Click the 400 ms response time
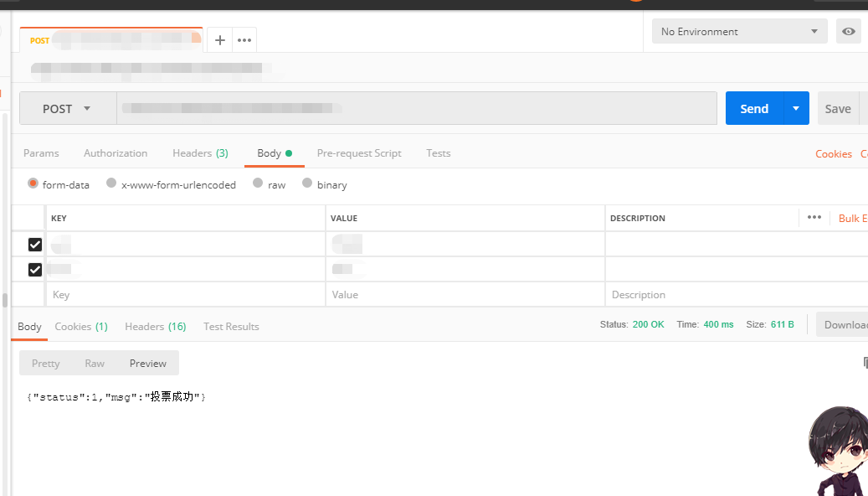Image resolution: width=868 pixels, height=496 pixels. [x=718, y=324]
